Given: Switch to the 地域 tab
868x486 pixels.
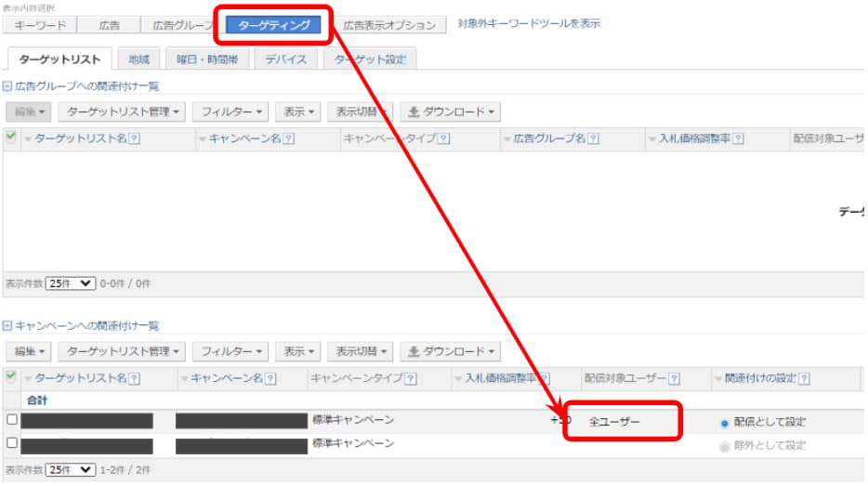Looking at the screenshot, I should [x=138, y=59].
